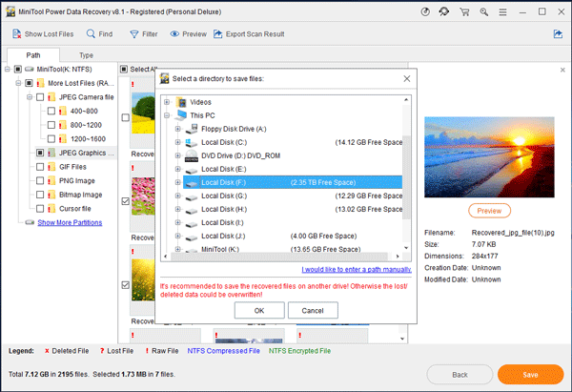
Task: Expand Local Disk (E:) node
Action: coord(177,169)
